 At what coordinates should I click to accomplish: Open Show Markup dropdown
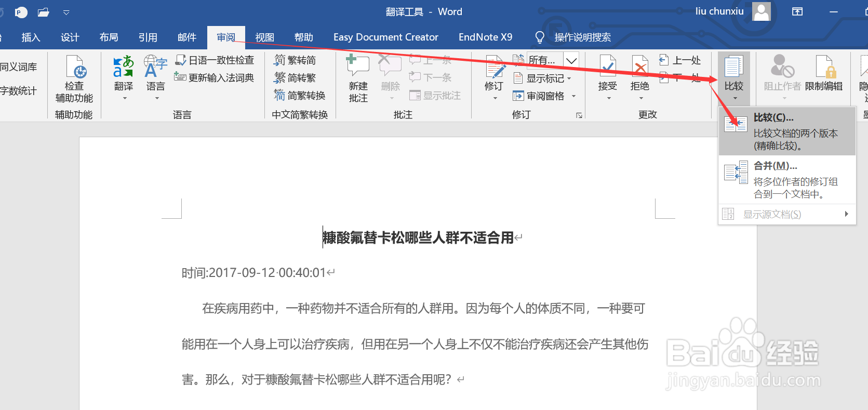(x=542, y=78)
